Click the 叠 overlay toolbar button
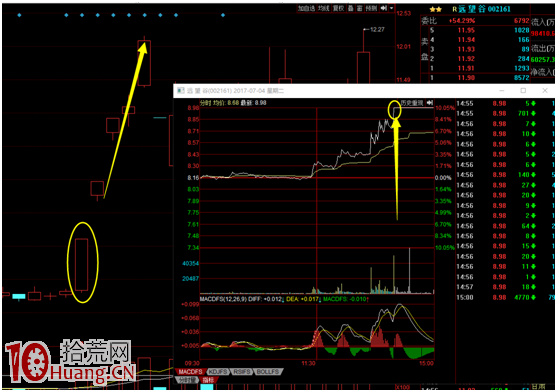The image size is (557, 392). (x=350, y=8)
